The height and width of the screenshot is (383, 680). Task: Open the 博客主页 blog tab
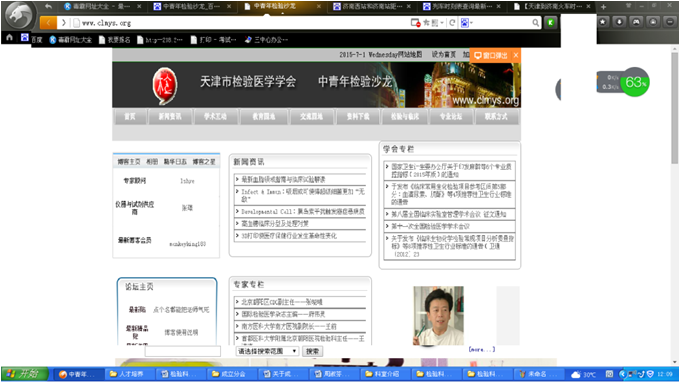[129, 162]
